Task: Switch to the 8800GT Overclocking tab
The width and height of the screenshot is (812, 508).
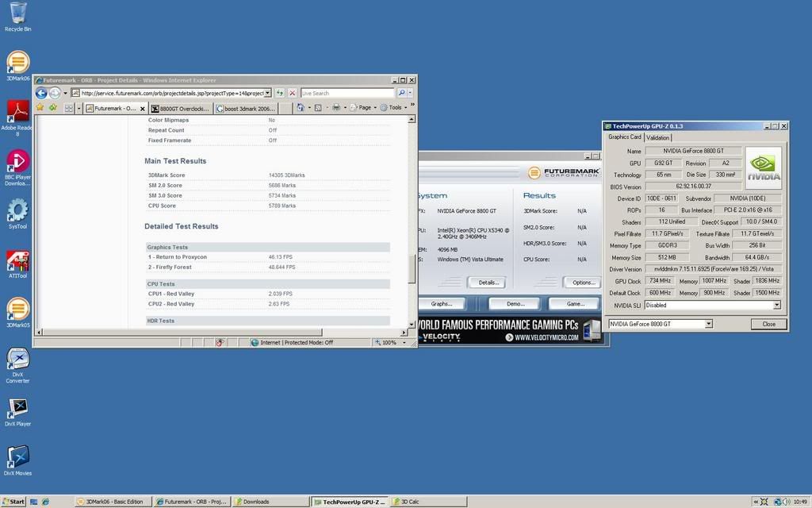Action: pos(180,109)
